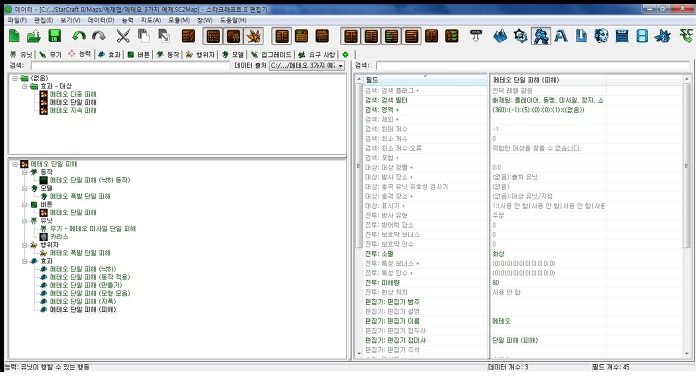
Task: Click the green checklist toolbar icon
Action: click(452, 36)
